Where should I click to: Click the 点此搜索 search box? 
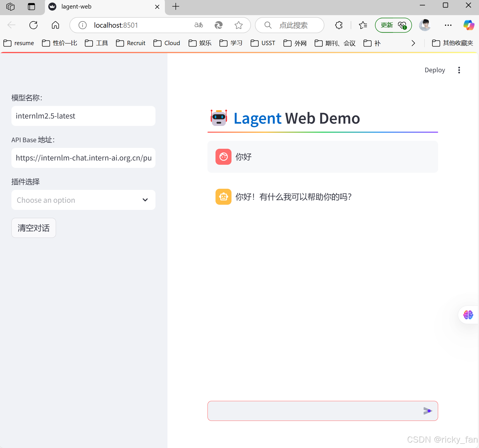coord(290,25)
